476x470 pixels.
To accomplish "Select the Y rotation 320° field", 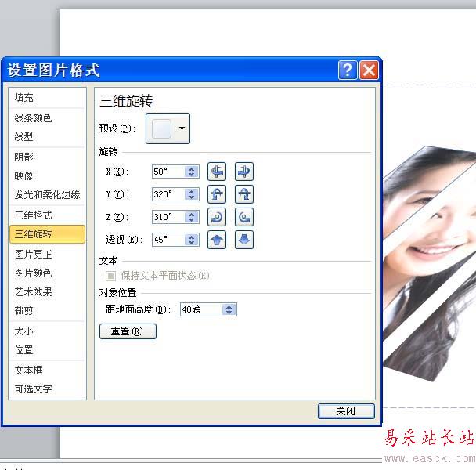I will [x=168, y=194].
